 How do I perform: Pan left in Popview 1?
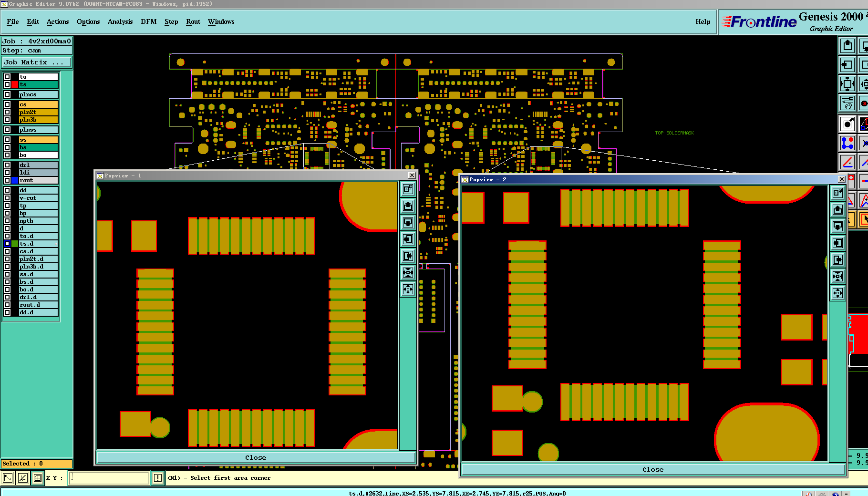pyautogui.click(x=408, y=239)
